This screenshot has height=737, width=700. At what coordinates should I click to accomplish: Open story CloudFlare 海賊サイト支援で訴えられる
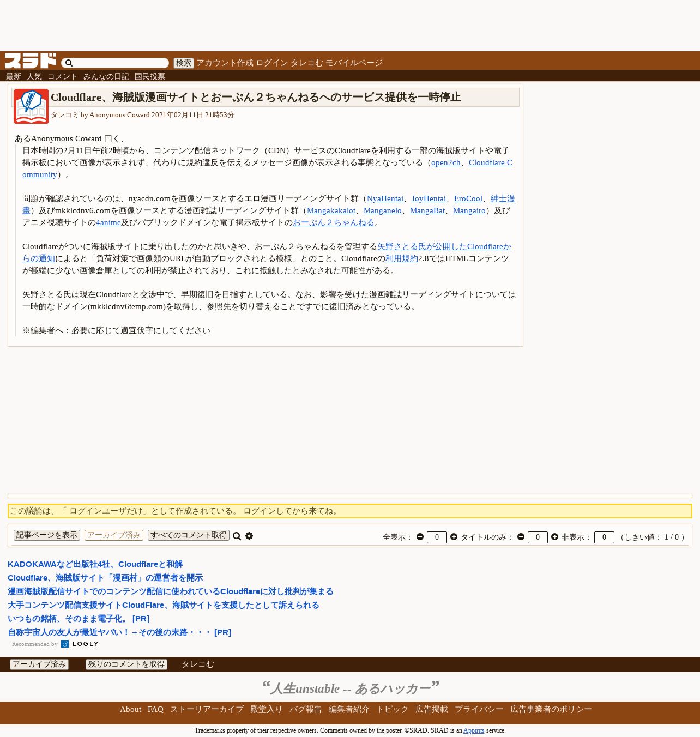point(164,605)
